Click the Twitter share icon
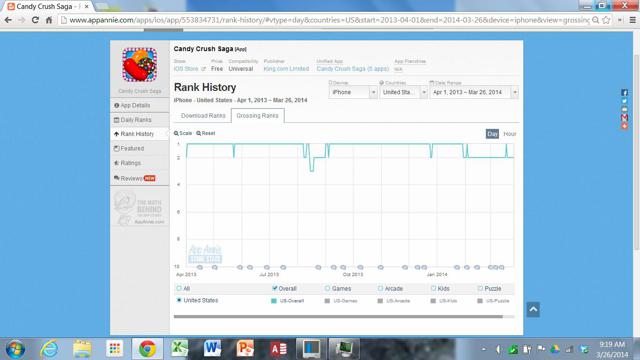 pyautogui.click(x=624, y=101)
